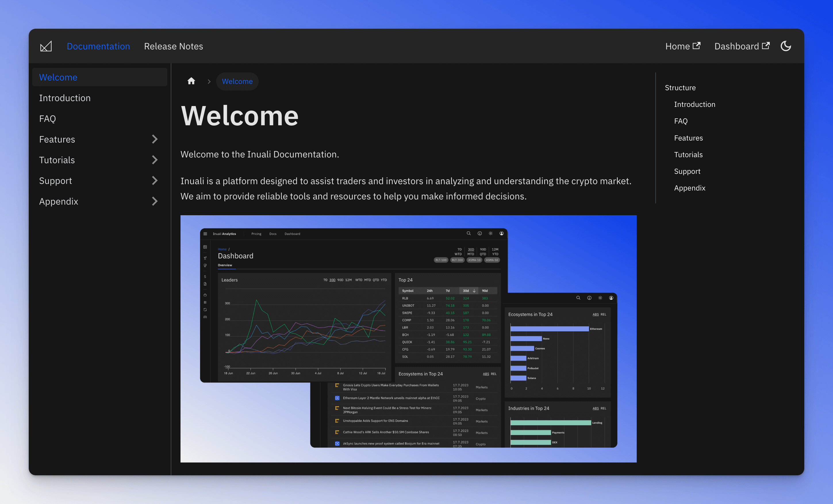The image size is (833, 504).
Task: Navigate to Introduction from right panel
Action: (x=694, y=104)
